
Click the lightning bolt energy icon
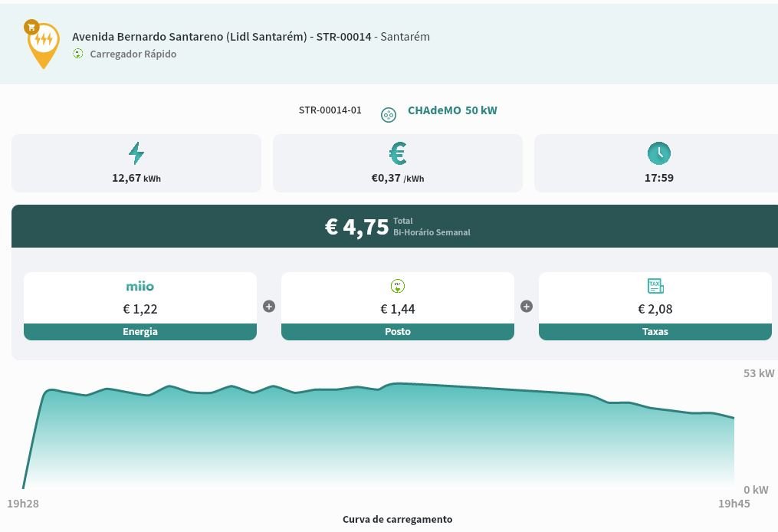pos(136,153)
